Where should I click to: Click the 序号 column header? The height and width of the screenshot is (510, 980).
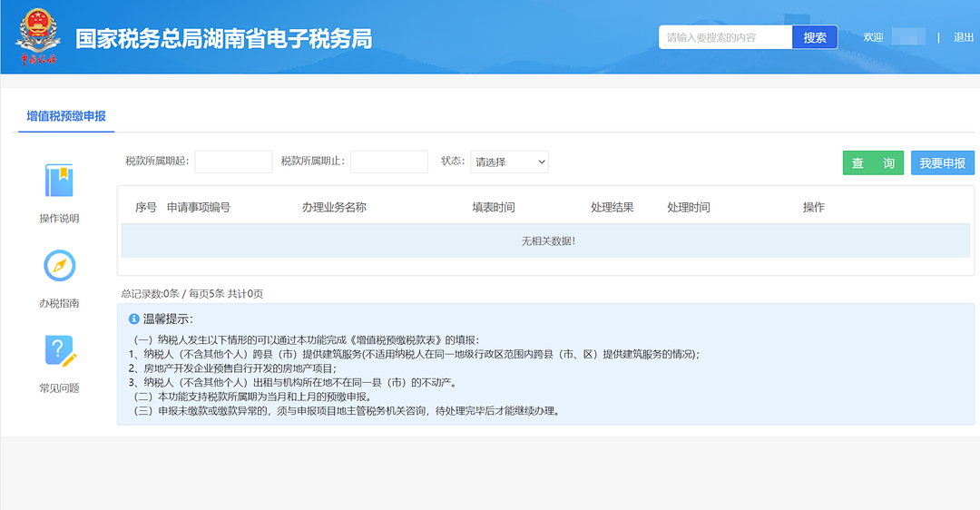click(x=145, y=208)
